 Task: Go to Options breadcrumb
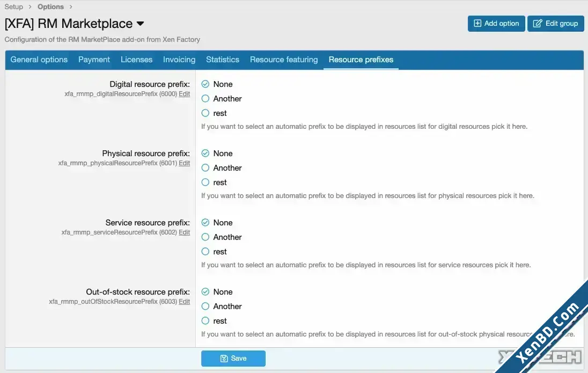tap(50, 7)
